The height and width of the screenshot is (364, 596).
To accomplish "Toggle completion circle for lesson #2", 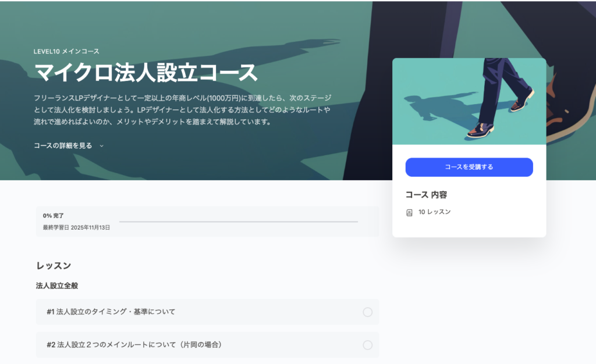I will tap(368, 345).
